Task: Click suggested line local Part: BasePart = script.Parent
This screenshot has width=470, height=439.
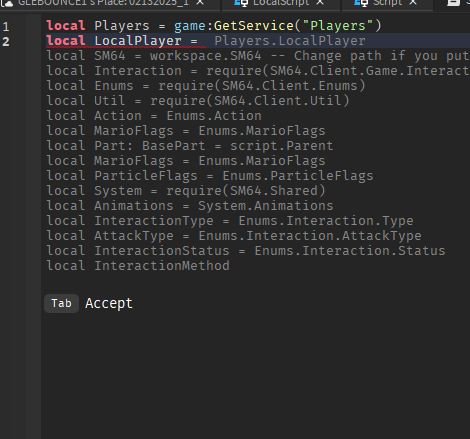Action: (190, 146)
